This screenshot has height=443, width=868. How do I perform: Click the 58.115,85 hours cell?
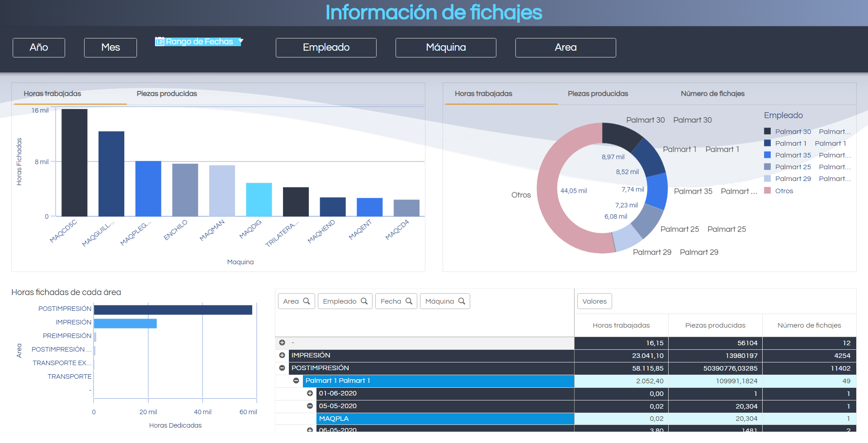tap(621, 368)
